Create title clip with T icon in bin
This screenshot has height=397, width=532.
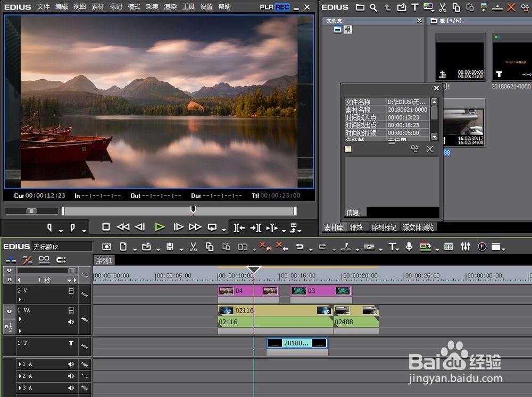point(414,7)
